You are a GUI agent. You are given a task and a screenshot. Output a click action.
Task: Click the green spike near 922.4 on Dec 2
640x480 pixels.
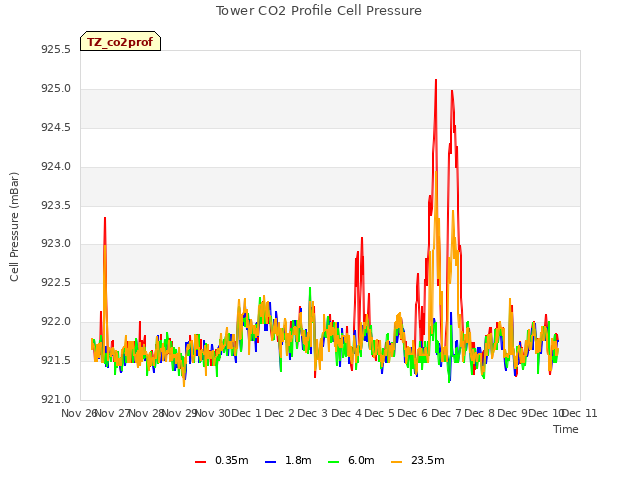point(310,288)
